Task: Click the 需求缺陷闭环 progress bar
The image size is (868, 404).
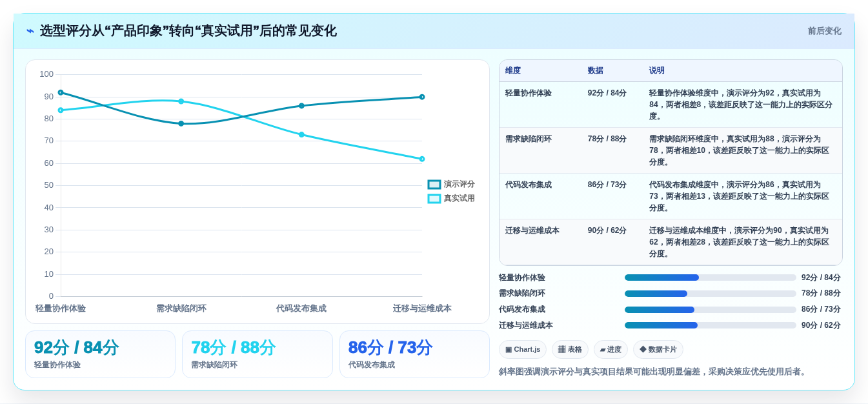Action: (x=711, y=294)
